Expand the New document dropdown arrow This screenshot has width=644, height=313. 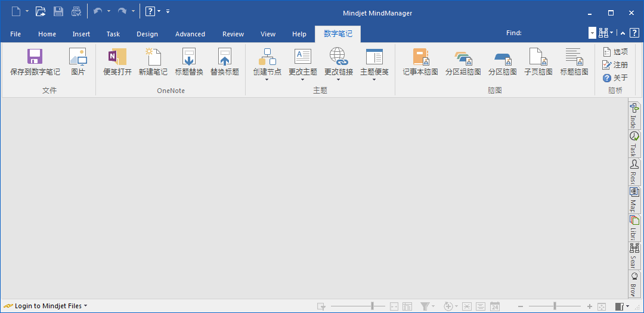tap(27, 11)
